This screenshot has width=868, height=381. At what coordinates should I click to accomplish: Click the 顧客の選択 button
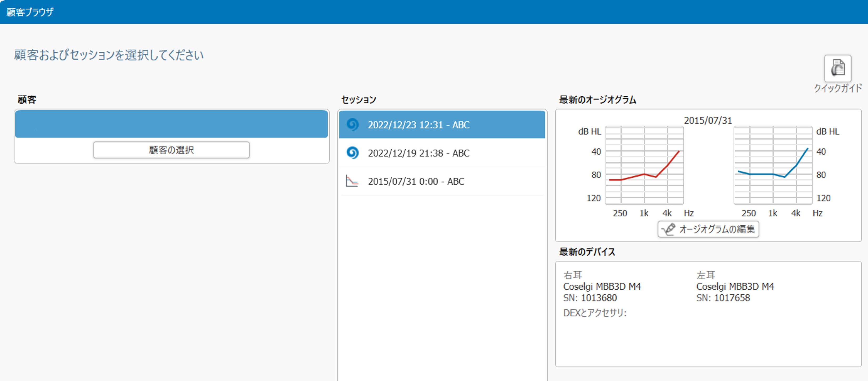click(171, 150)
